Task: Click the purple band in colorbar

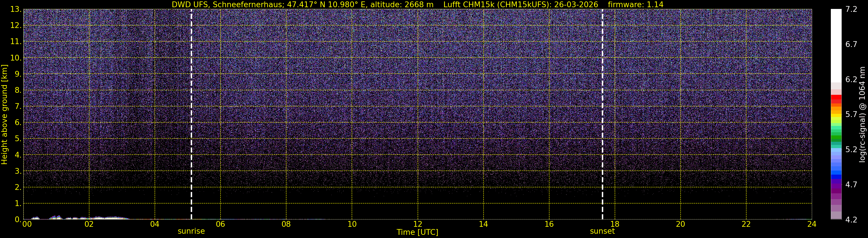Action: [x=836, y=187]
